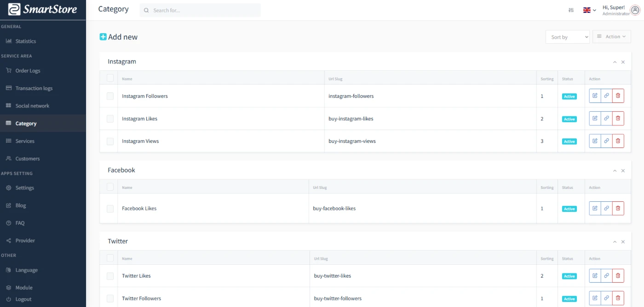This screenshot has height=307, width=644.
Task: Open link icon for Instagram Views row
Action: tap(606, 141)
